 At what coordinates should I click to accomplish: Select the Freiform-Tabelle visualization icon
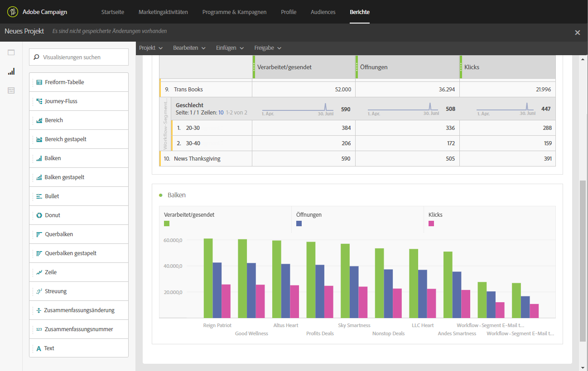point(39,82)
